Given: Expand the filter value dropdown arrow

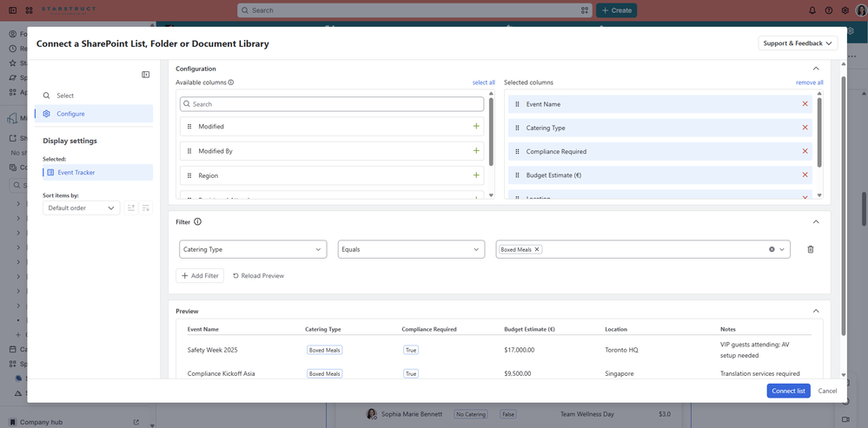Looking at the screenshot, I should pyautogui.click(x=782, y=249).
